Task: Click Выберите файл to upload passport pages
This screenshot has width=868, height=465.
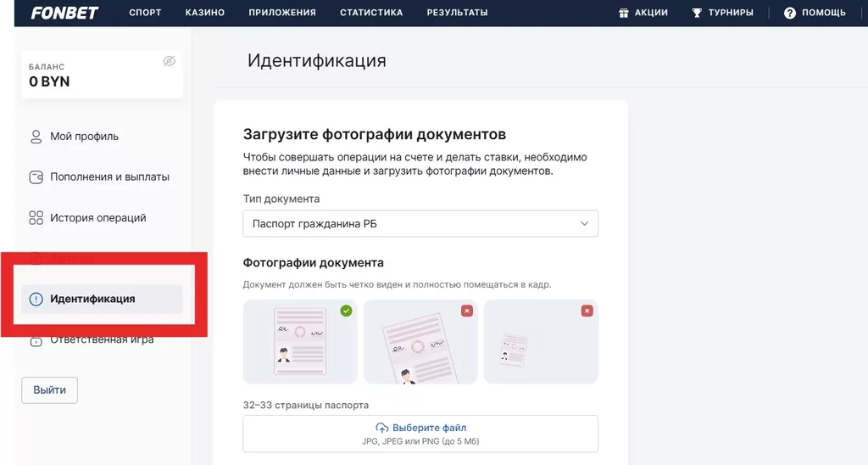Action: point(420,434)
